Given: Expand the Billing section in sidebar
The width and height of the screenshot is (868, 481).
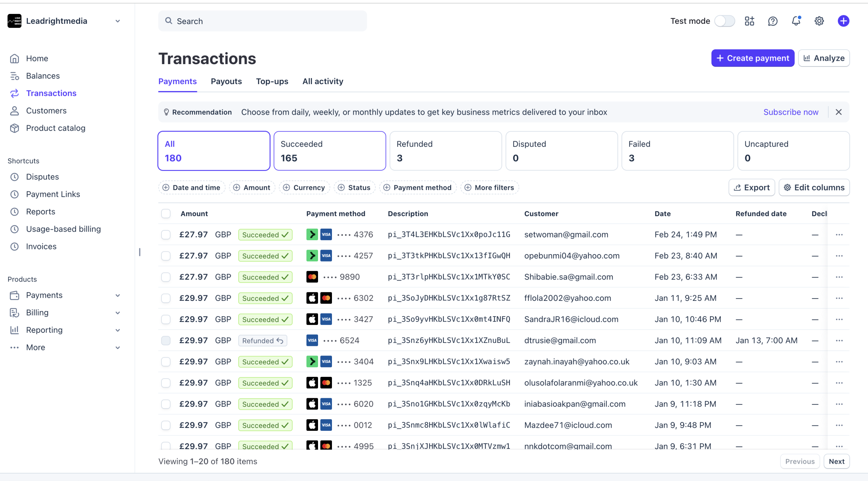Looking at the screenshot, I should pos(118,312).
